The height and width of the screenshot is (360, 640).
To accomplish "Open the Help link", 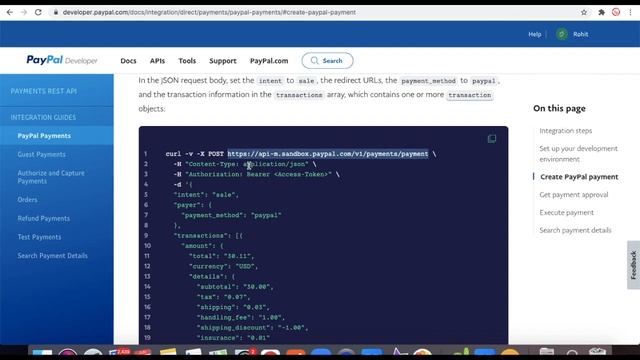I will coord(535,34).
